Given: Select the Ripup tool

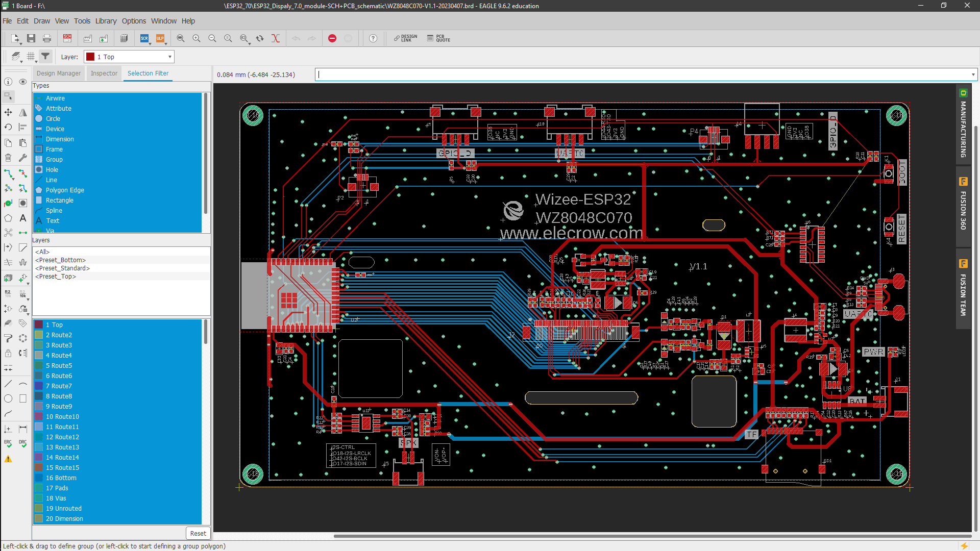Looking at the screenshot, I should (x=23, y=173).
